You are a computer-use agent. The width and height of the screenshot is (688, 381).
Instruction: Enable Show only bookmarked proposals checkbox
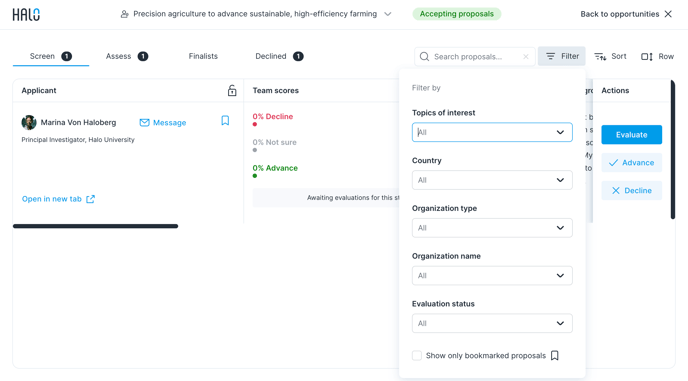(x=417, y=356)
